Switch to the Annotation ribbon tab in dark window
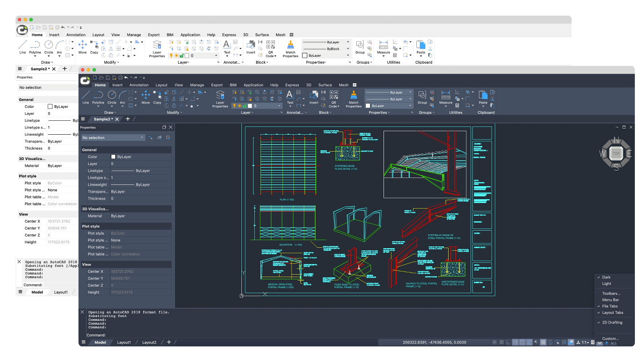The image size is (644, 362). [139, 85]
